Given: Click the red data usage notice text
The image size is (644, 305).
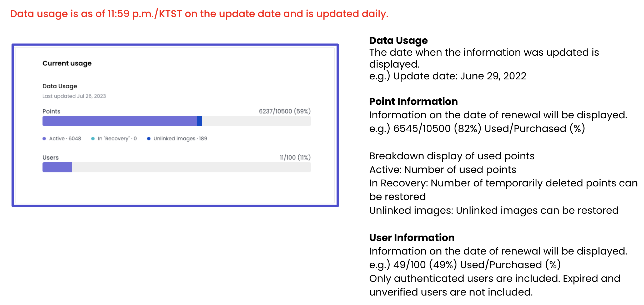Looking at the screenshot, I should pos(199,14).
